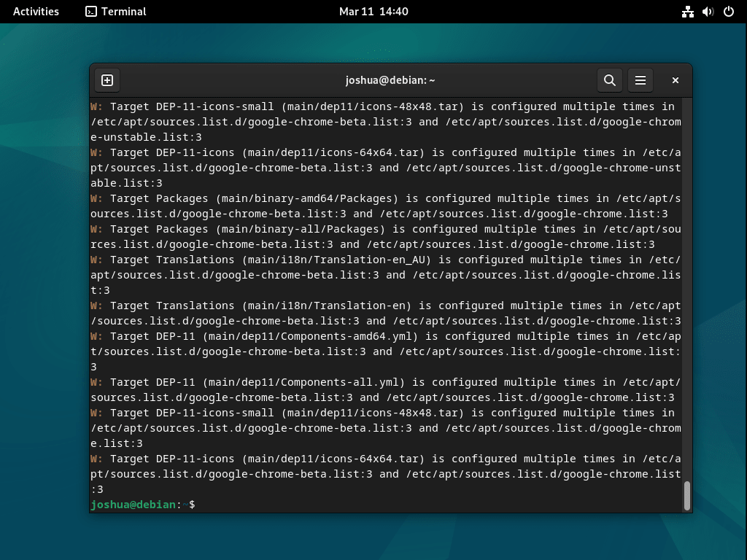Click text 'main/dep11/Components-all.yml'
Viewport: 747px width, 560px height.
(x=303, y=382)
